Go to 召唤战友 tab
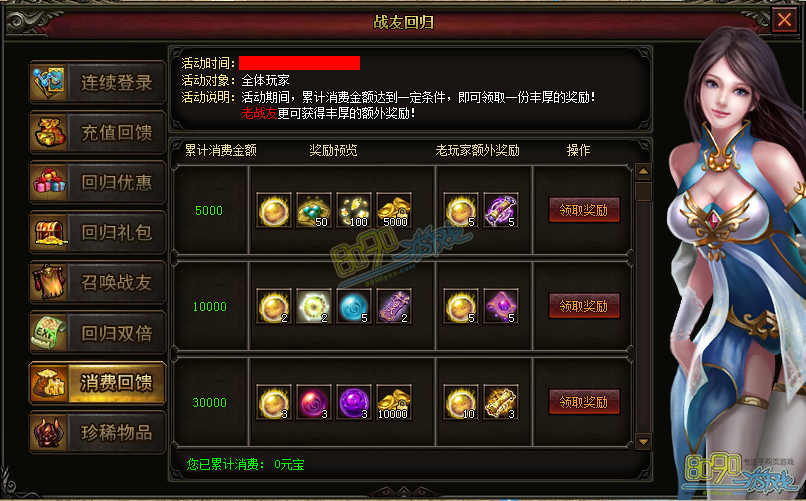Screen dimensions: 806x501 click(98, 282)
